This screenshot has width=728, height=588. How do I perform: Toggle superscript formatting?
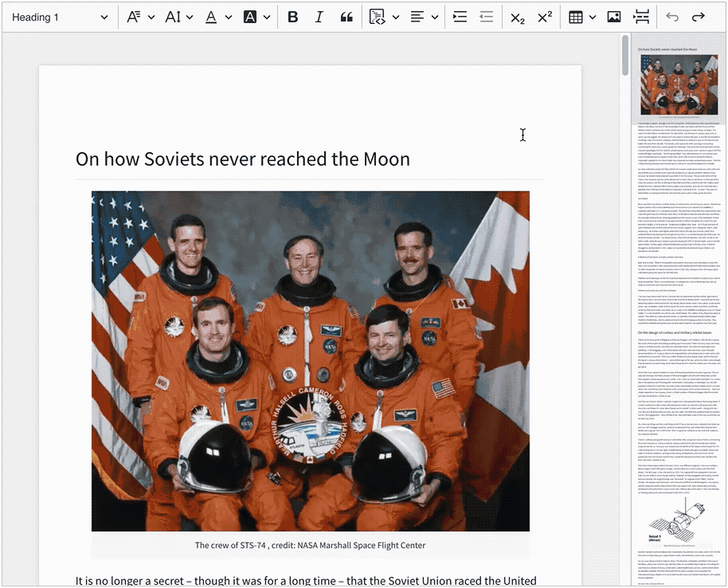(x=545, y=18)
